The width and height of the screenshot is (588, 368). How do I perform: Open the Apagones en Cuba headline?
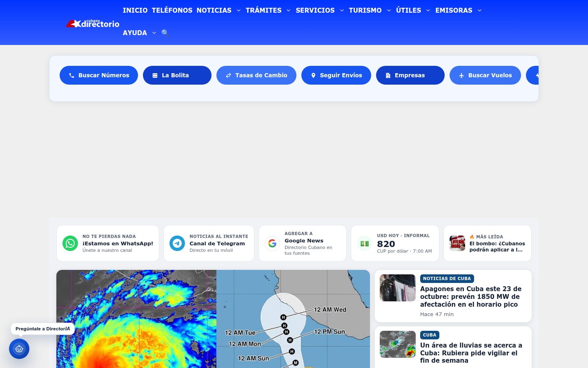click(471, 296)
